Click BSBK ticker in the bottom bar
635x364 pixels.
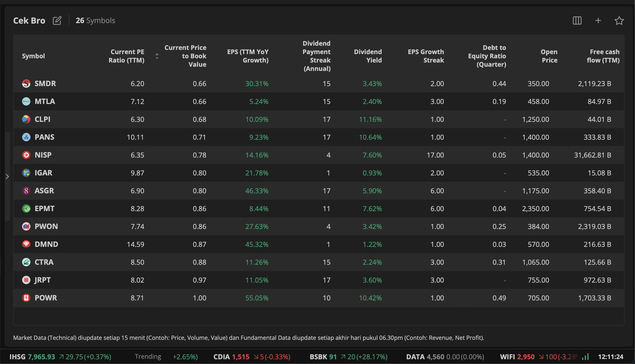pyautogui.click(x=348, y=357)
